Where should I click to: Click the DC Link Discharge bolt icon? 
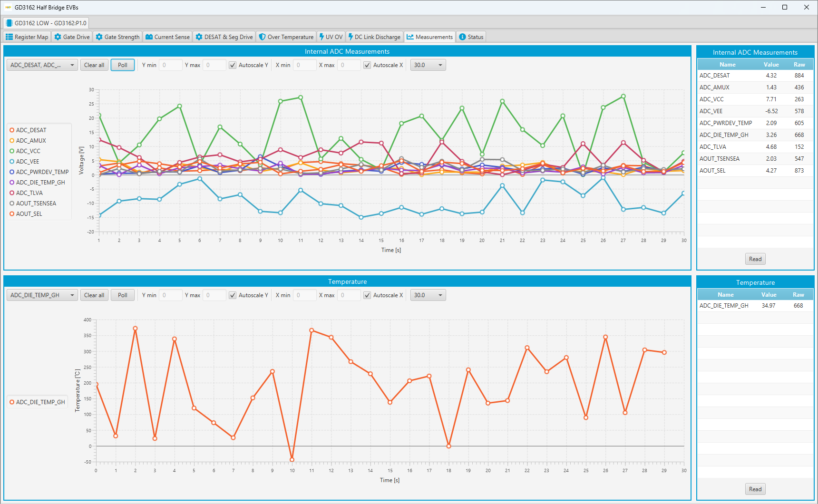351,37
